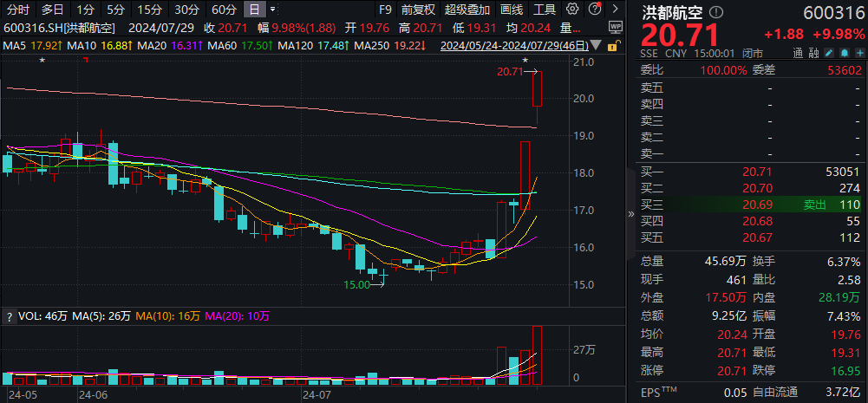Click the WP monitor icon
868x403 pixels.
pyautogui.click(x=614, y=28)
